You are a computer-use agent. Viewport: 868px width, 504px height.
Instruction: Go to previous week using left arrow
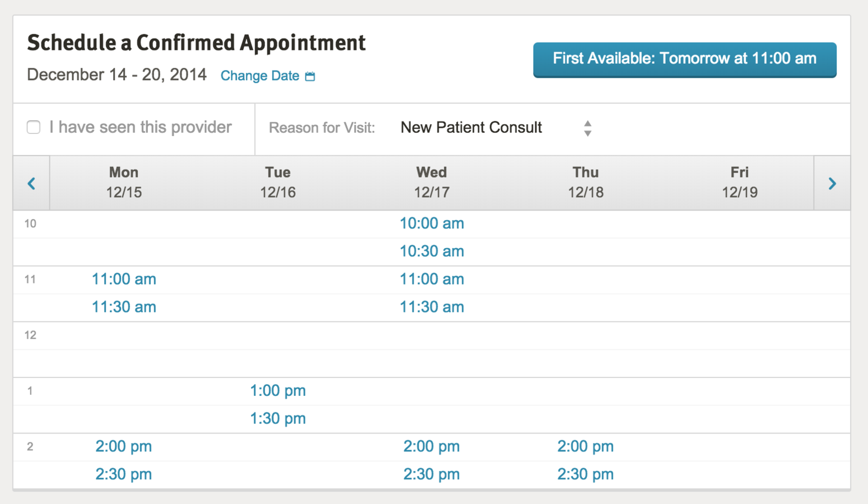31,183
